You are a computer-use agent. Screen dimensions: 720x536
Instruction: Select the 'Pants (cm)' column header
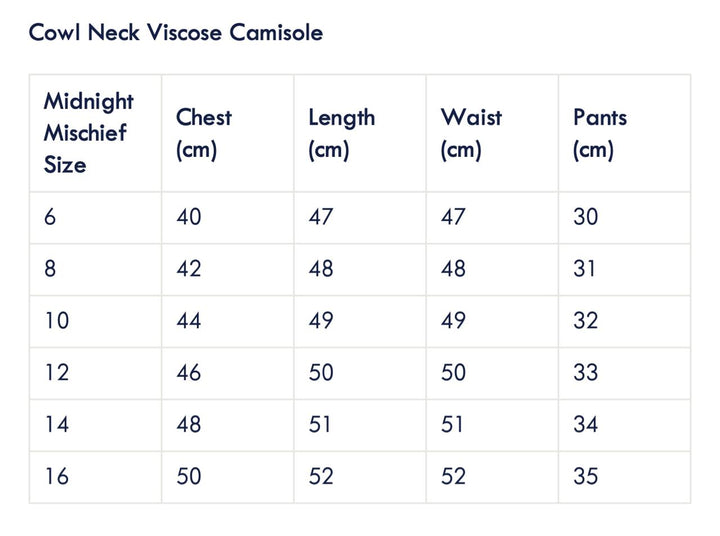click(x=600, y=133)
